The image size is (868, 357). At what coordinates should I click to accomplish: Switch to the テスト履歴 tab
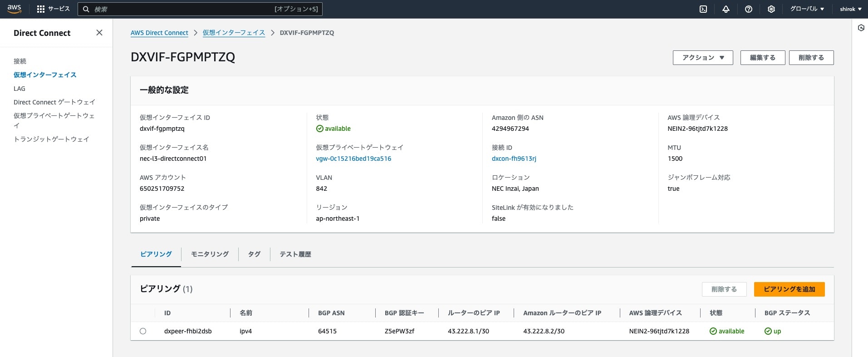pos(295,254)
